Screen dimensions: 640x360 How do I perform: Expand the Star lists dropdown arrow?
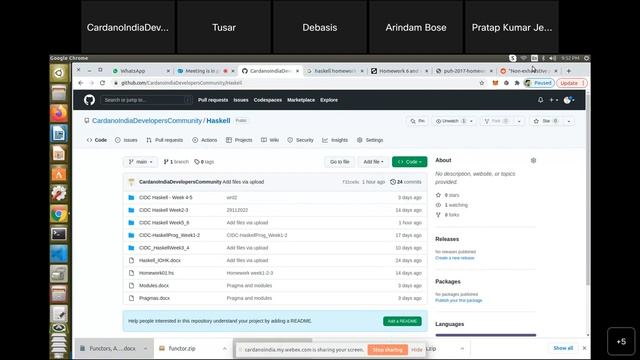[569, 121]
